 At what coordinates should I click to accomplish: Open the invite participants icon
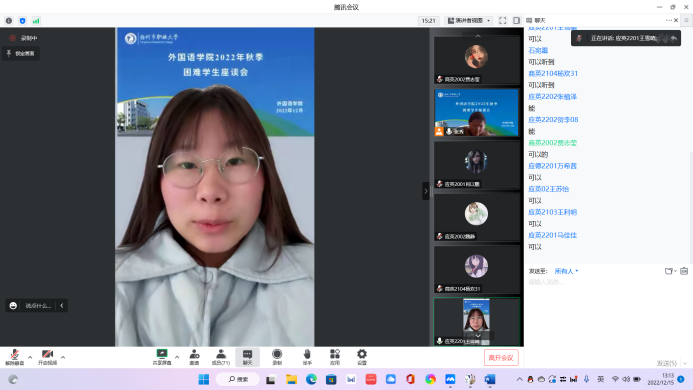194,357
